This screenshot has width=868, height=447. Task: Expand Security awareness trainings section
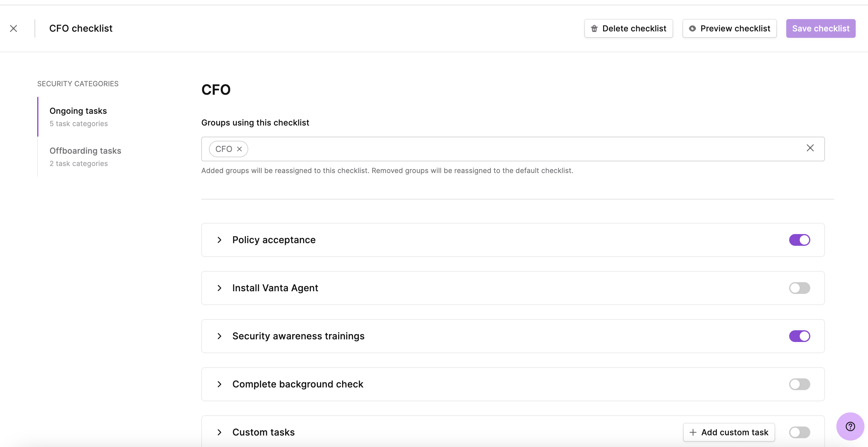click(219, 336)
